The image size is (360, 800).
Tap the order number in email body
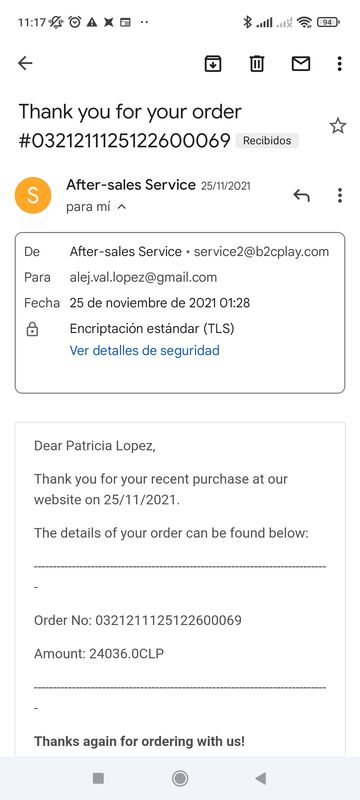[x=168, y=620]
